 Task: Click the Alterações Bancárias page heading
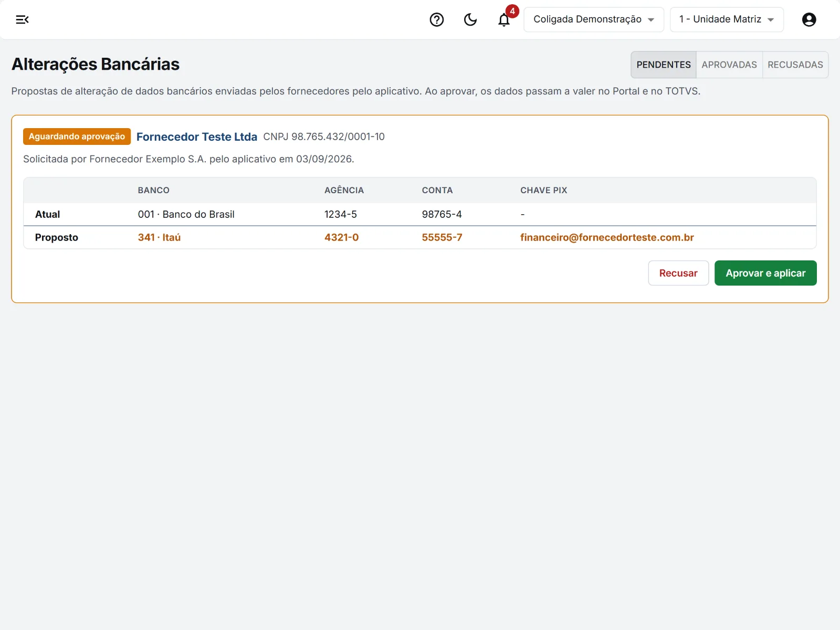coord(96,64)
